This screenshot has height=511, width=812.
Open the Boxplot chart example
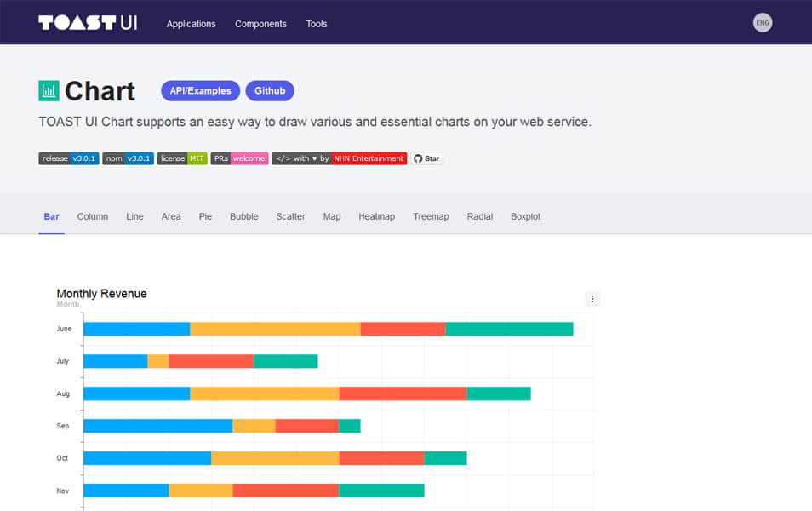pyautogui.click(x=525, y=216)
